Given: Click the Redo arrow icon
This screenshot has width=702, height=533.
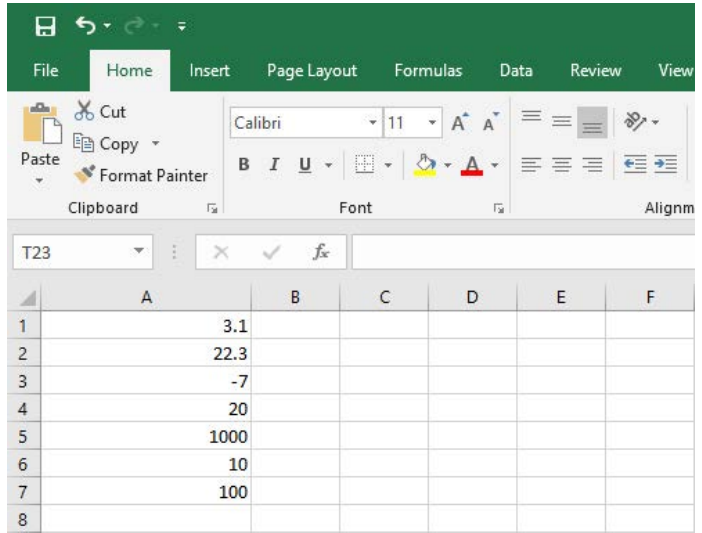Looking at the screenshot, I should (134, 26).
